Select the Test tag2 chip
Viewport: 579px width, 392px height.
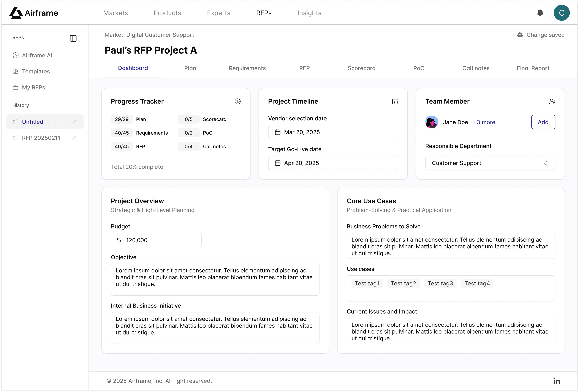tap(403, 284)
